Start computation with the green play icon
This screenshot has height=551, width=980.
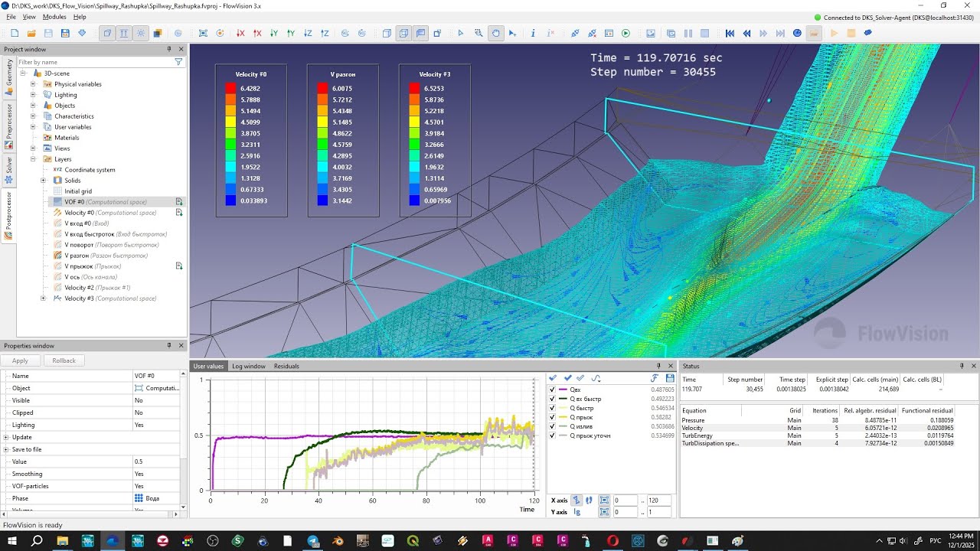coord(626,33)
